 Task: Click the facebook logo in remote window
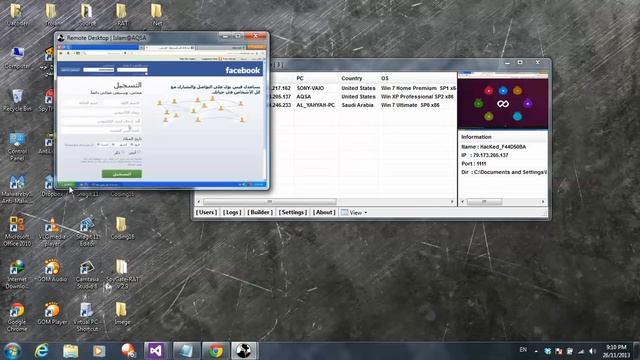(242, 70)
